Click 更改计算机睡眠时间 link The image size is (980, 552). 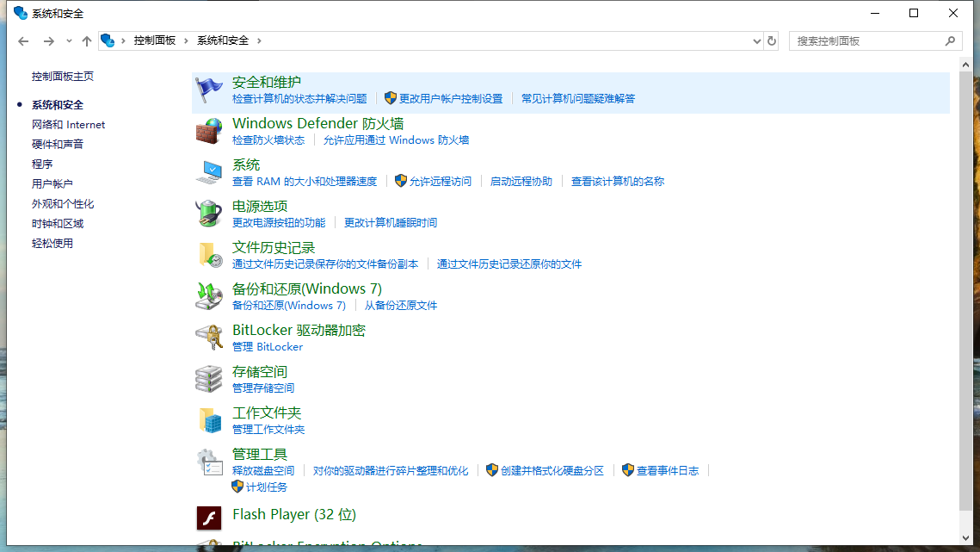point(391,223)
